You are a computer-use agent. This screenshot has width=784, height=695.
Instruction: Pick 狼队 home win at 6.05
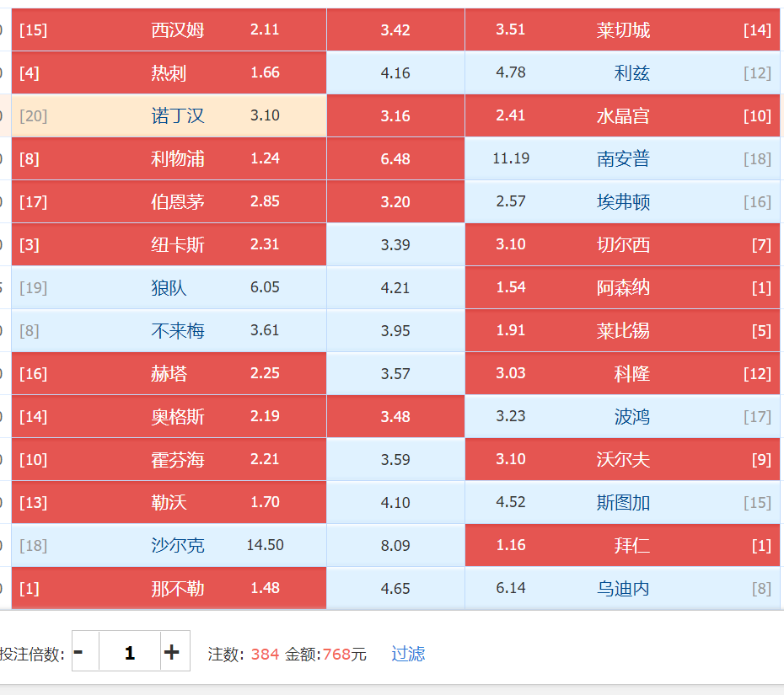(x=169, y=288)
